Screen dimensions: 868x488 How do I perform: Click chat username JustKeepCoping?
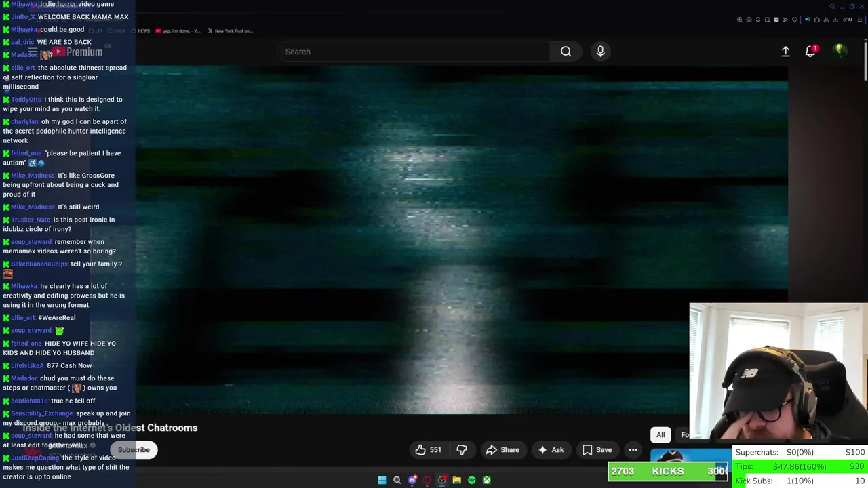[35, 458]
